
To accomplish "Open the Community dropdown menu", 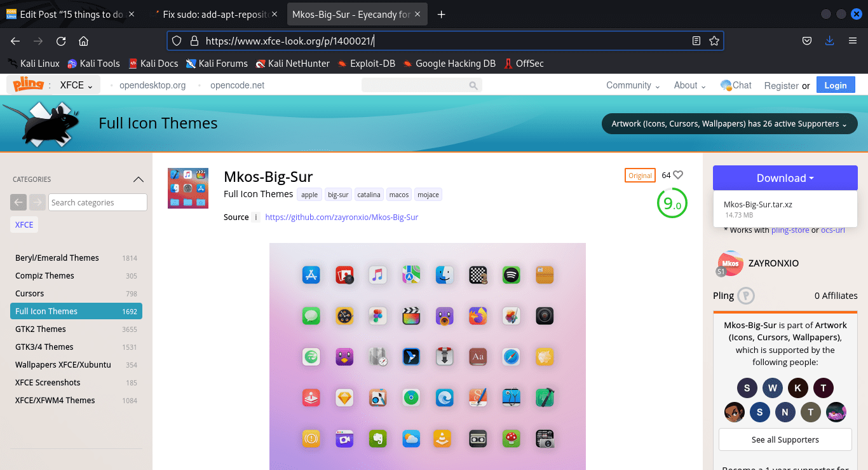I will [x=633, y=85].
